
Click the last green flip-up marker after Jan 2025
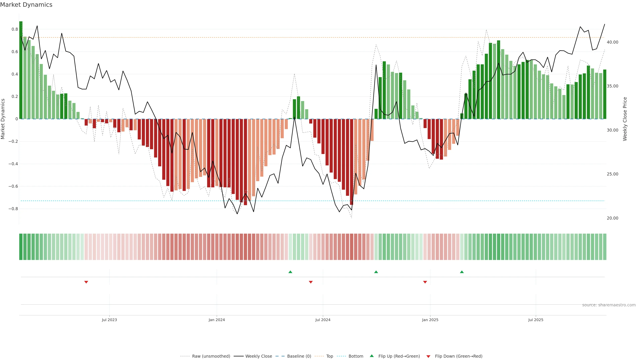click(462, 272)
